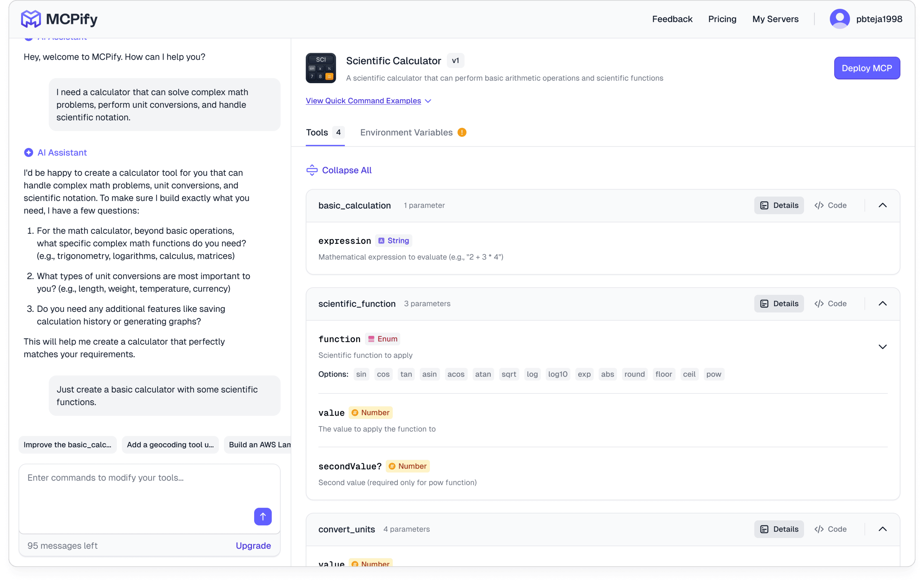This screenshot has height=584, width=924.
Task: Show Code view for convert_units
Action: [830, 529]
